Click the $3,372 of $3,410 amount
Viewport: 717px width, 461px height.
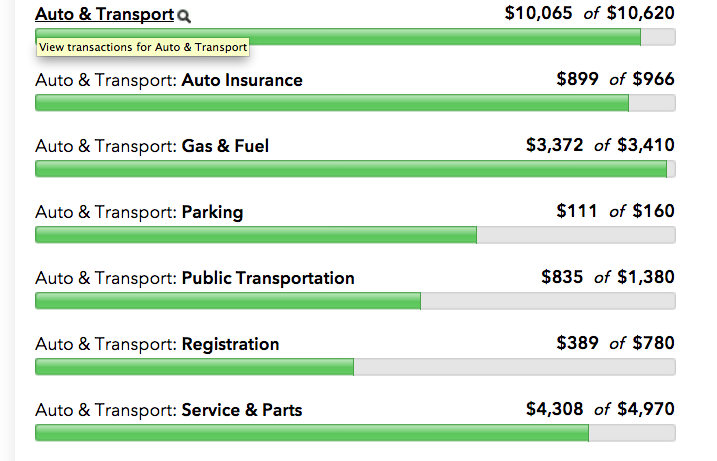click(600, 146)
